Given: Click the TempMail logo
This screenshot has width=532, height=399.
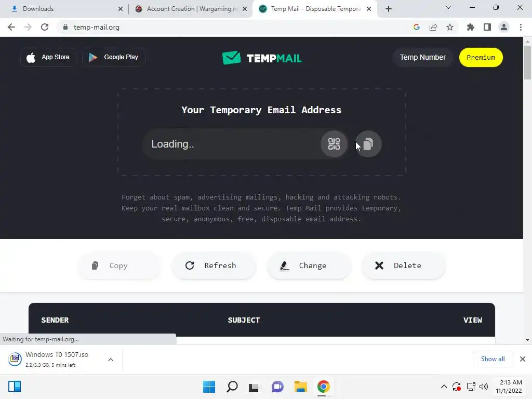Looking at the screenshot, I should point(262,58).
